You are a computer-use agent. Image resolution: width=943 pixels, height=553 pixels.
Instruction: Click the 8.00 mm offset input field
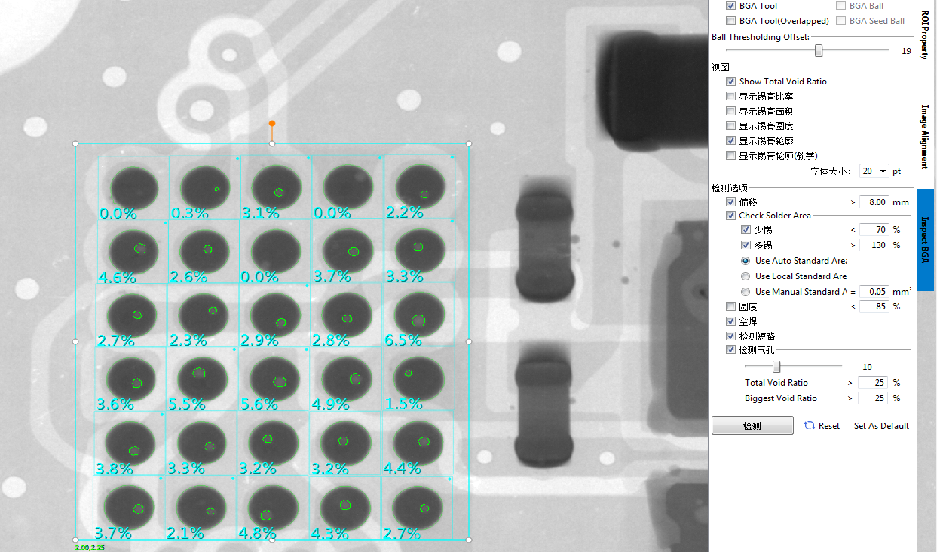click(x=874, y=202)
